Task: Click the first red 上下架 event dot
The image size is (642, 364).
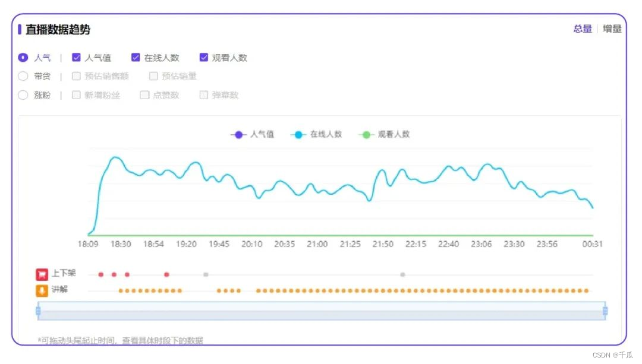Action: pyautogui.click(x=100, y=274)
